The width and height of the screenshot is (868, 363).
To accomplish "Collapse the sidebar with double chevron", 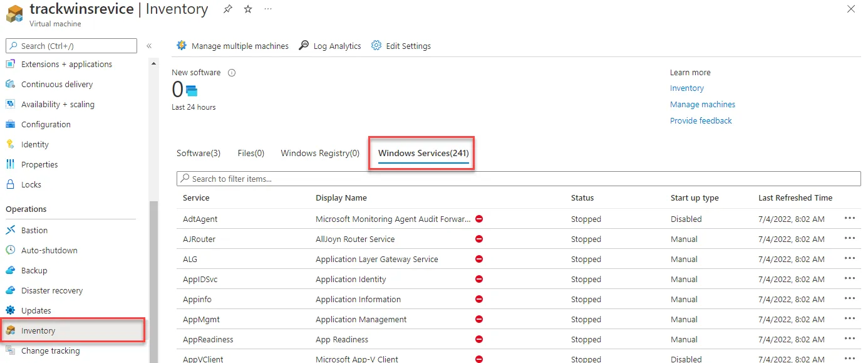I will [x=149, y=46].
